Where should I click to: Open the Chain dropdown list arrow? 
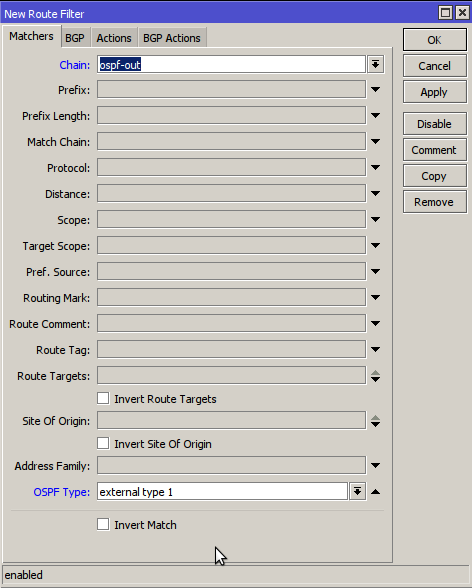click(x=375, y=64)
